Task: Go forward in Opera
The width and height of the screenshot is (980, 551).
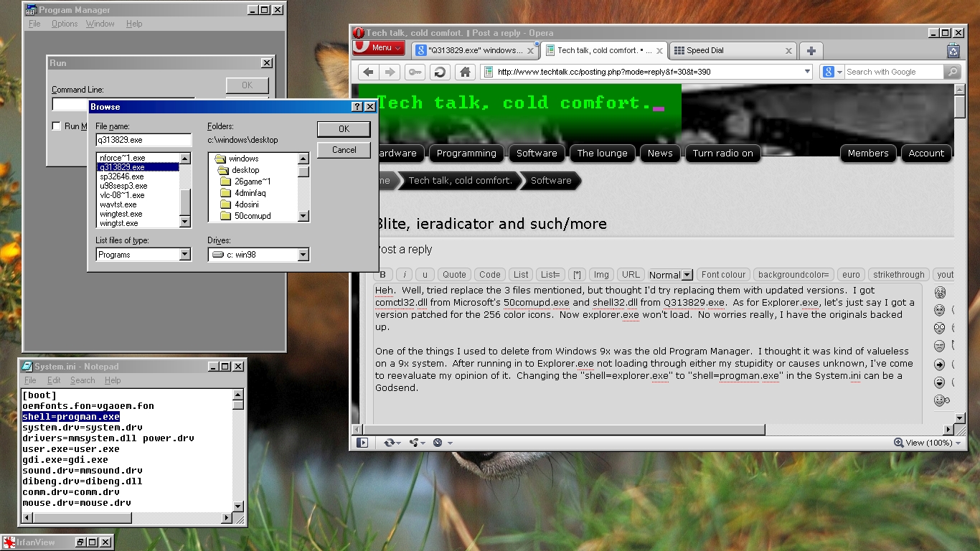Action: 390,72
